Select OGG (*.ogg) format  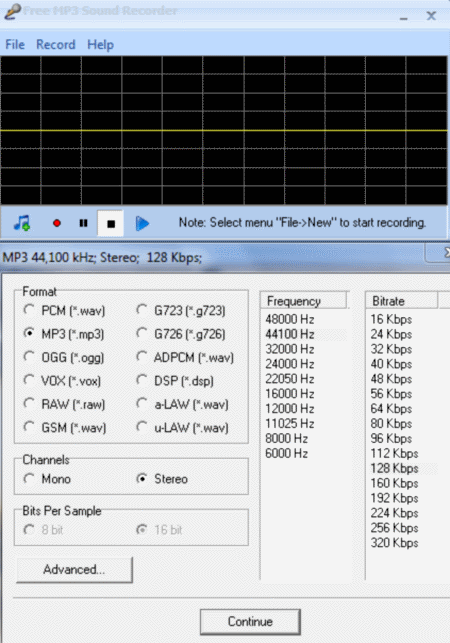(64, 357)
